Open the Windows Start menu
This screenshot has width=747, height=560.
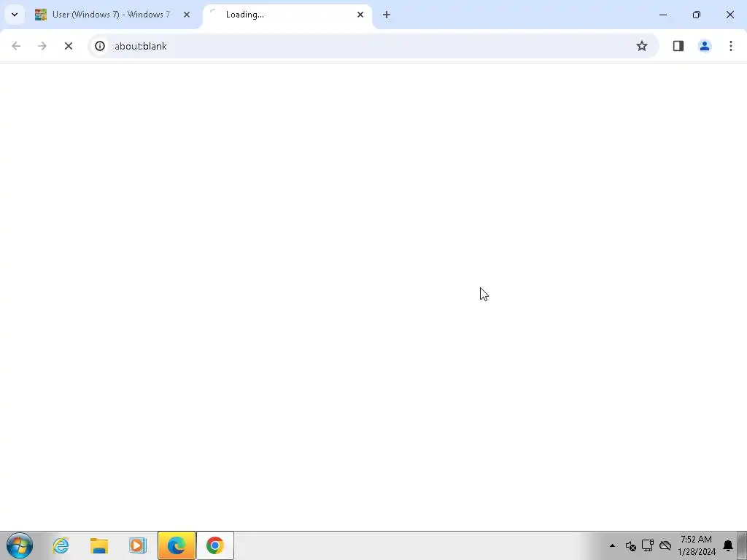pyautogui.click(x=20, y=545)
